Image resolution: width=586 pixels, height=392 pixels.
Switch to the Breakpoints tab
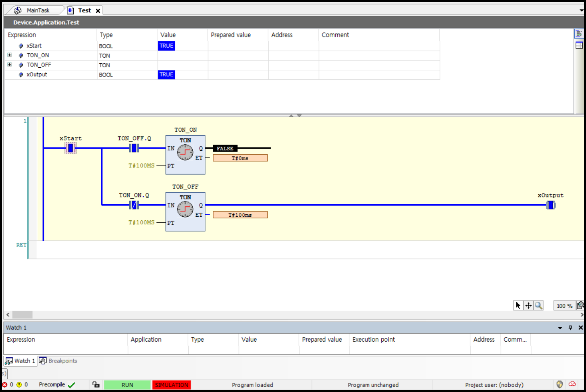click(62, 361)
